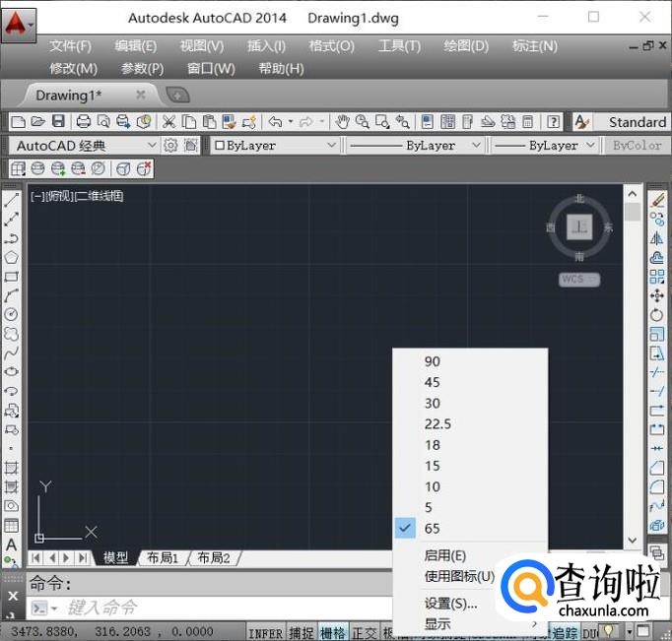Select the Multiline Text A tool
Viewport: 672px width, 641px height.
point(12,545)
